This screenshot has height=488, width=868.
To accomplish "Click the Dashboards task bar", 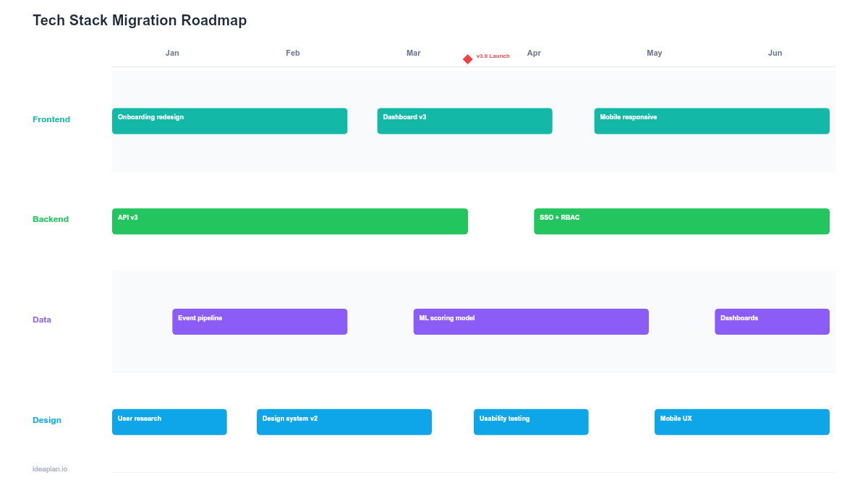I will tap(771, 321).
